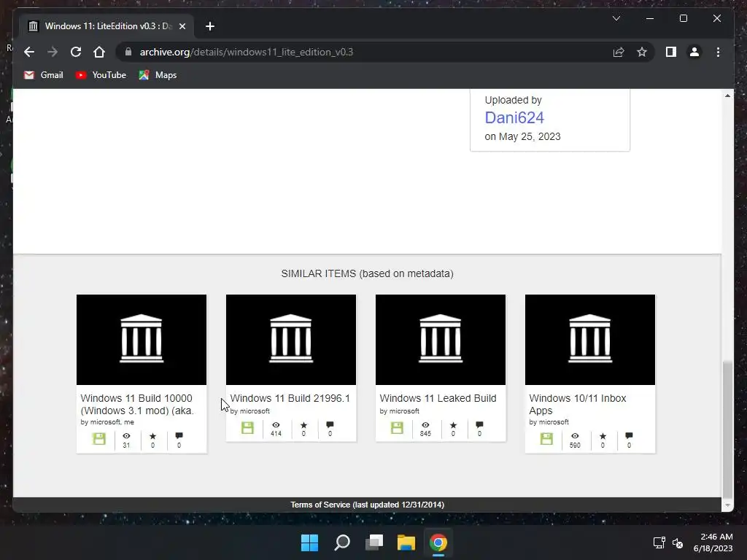
Task: Click favorites star on Leaked Build card
Action: (453, 425)
